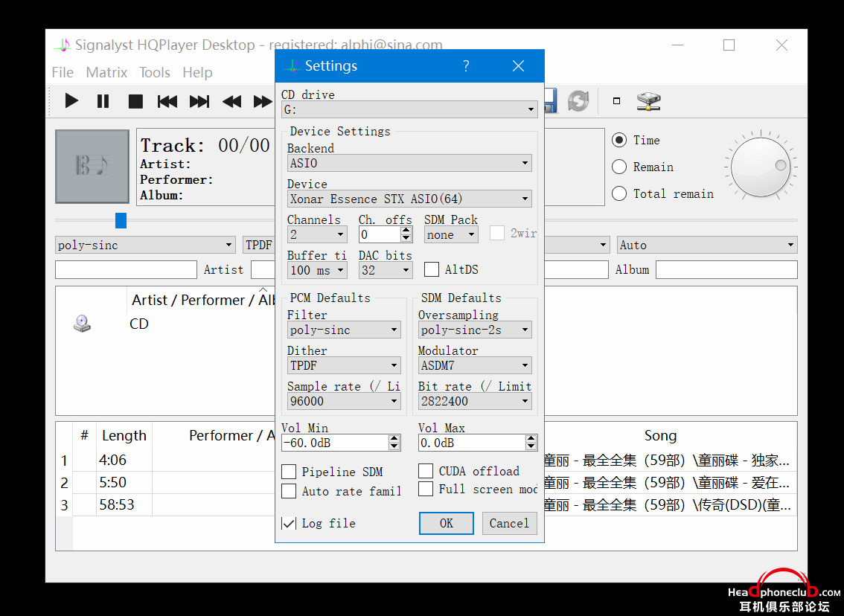The image size is (844, 616).
Task: Click the blue seek position slider handle
Action: tap(121, 220)
